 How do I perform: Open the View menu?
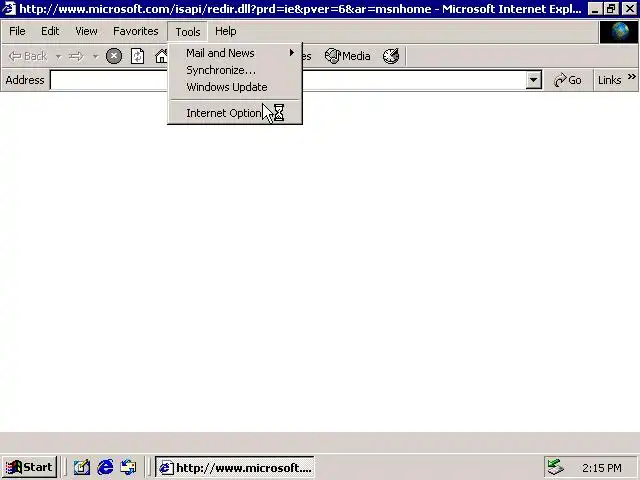86,31
